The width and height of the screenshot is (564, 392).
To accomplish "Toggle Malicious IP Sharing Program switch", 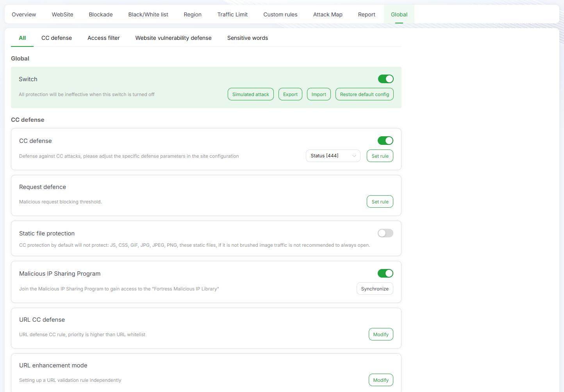I will [x=385, y=273].
